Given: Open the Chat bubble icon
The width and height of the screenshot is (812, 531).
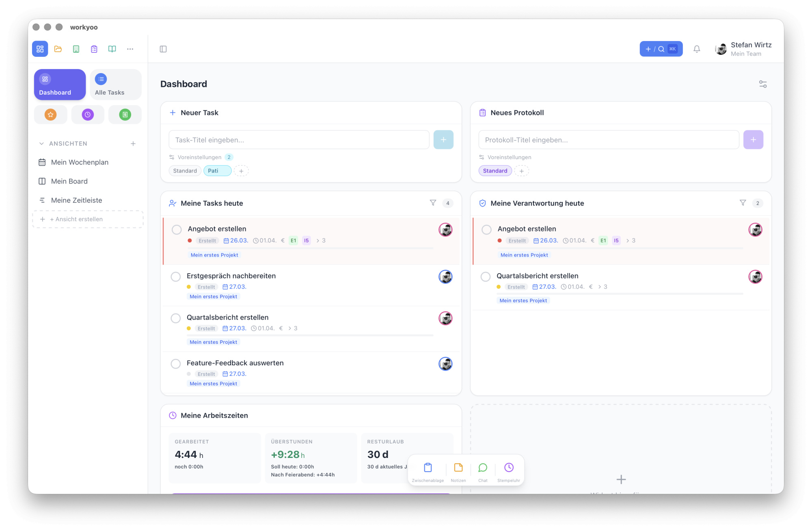Looking at the screenshot, I should tap(483, 468).
